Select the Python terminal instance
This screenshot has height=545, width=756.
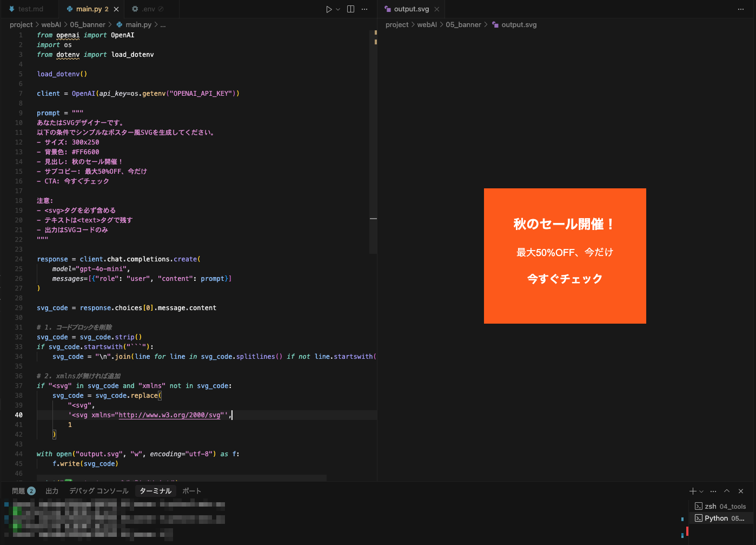coord(721,518)
